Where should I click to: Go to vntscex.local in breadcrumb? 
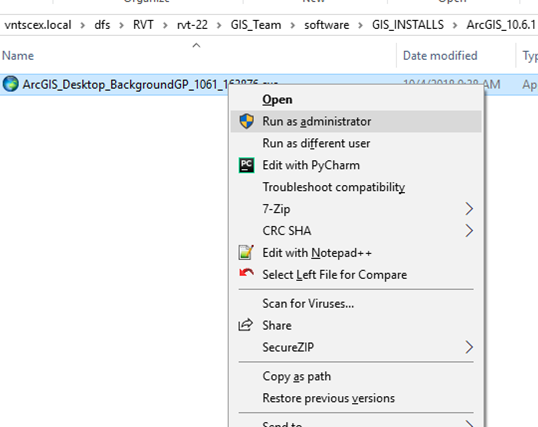pos(38,25)
